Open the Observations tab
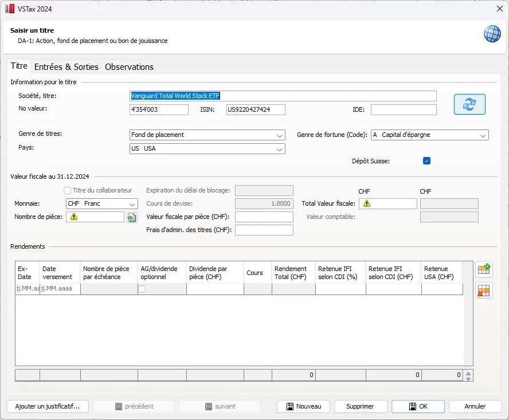The width and height of the screenshot is (509, 420). point(129,67)
